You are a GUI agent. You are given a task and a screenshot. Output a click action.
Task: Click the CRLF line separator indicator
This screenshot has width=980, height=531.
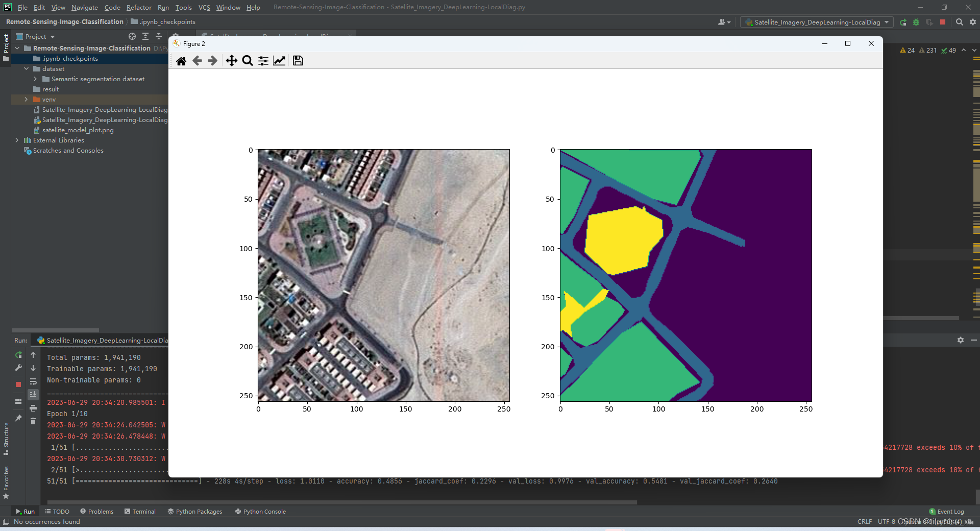click(865, 521)
